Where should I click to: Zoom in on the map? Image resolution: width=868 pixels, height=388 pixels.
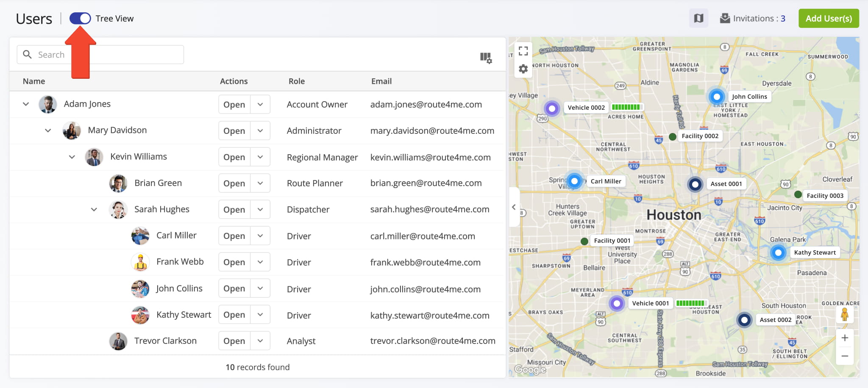click(x=845, y=338)
